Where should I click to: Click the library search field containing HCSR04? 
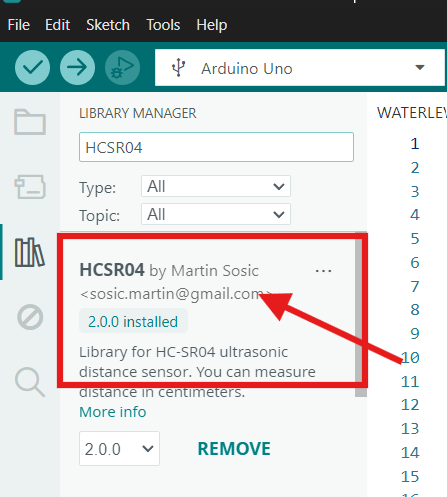click(x=216, y=147)
